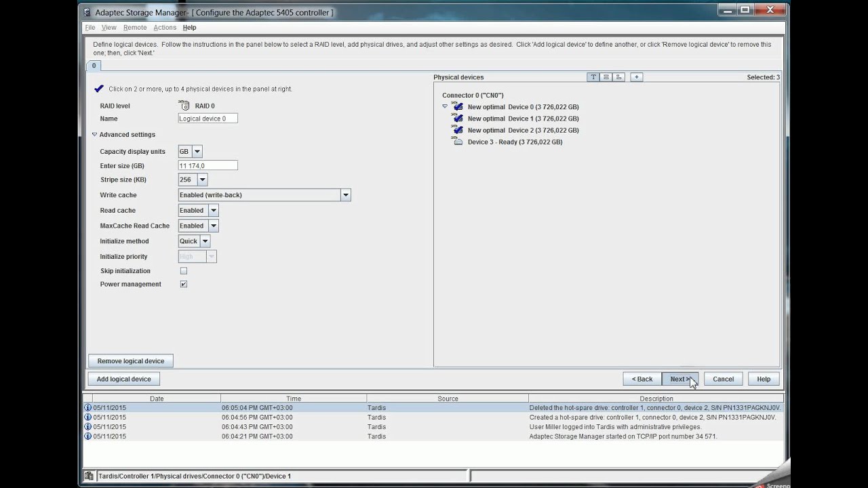Viewport: 868px width, 488px height.
Task: Click the RAID 0 level icon
Action: 184,106
